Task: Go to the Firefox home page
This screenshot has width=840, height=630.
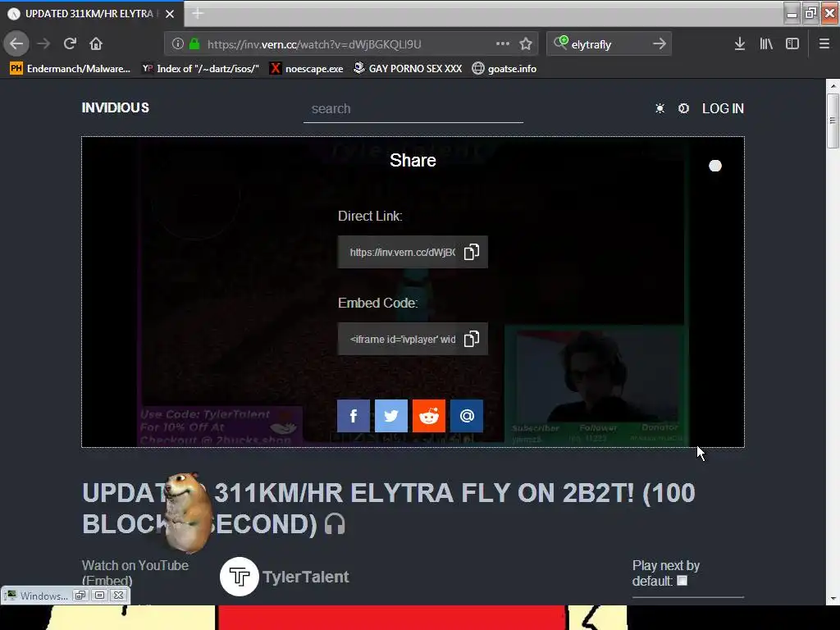Action: click(x=96, y=43)
